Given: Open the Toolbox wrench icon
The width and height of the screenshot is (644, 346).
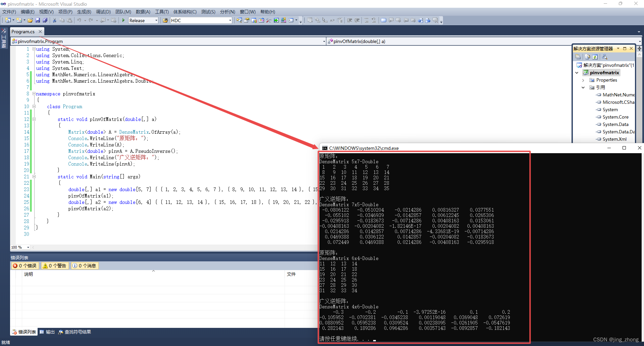Looking at the screenshot, I should click(x=269, y=20).
